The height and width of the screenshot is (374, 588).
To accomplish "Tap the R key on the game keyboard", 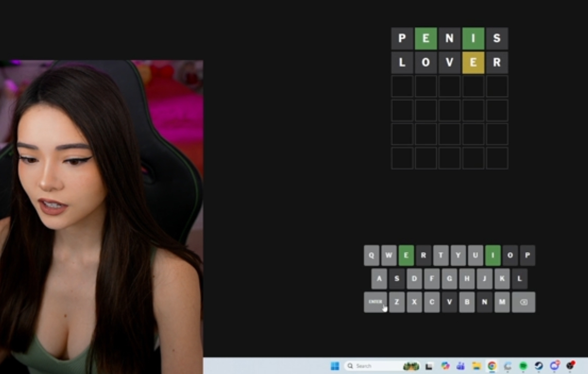I will pos(423,255).
